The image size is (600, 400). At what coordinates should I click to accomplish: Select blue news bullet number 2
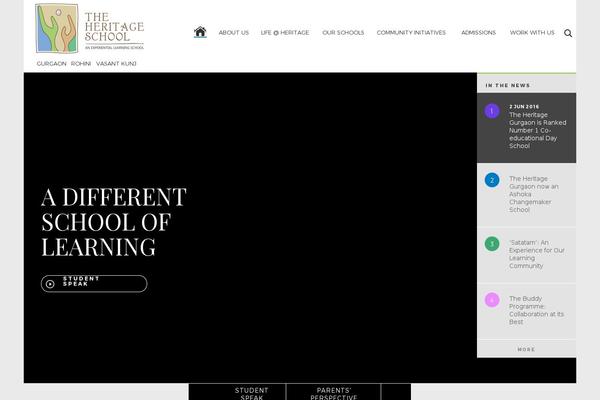492,180
